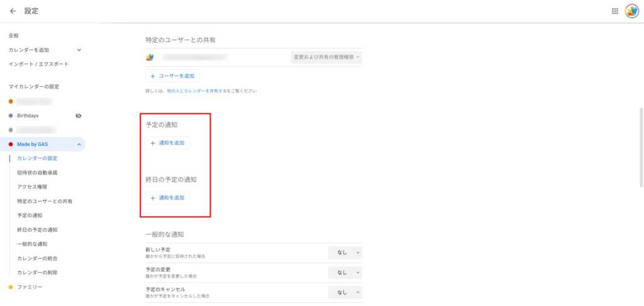Viewport: 644px width, 306px height.
Task: Open the Google apps grid
Action: click(x=614, y=11)
